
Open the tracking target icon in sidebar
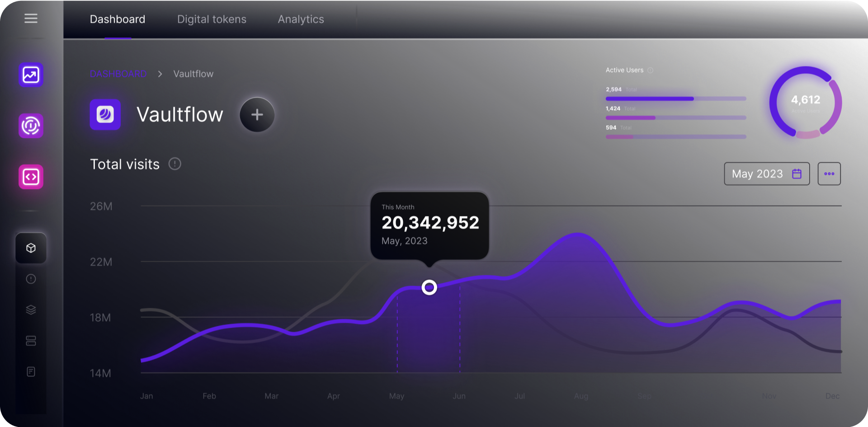30,126
